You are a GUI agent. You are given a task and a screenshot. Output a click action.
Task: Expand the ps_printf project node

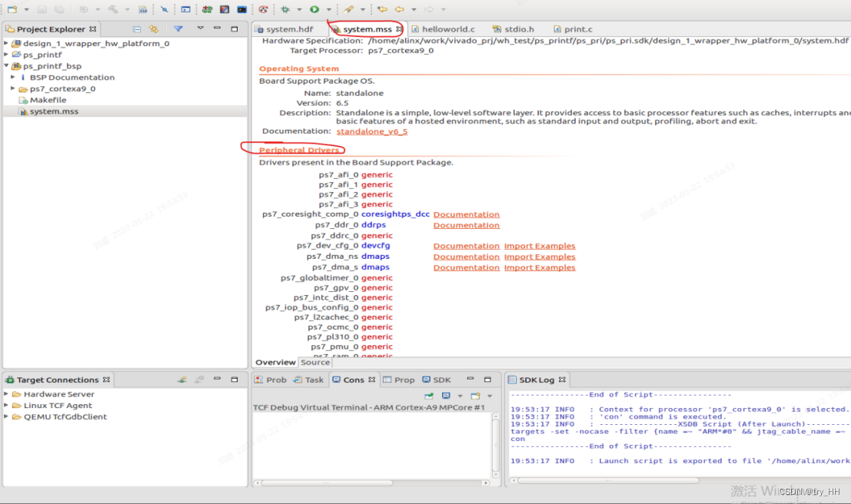(x=6, y=55)
